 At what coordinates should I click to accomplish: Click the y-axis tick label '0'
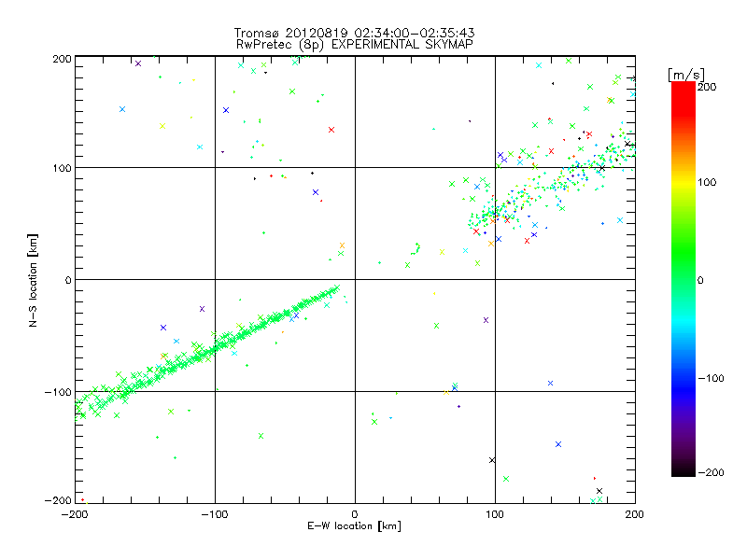point(68,280)
